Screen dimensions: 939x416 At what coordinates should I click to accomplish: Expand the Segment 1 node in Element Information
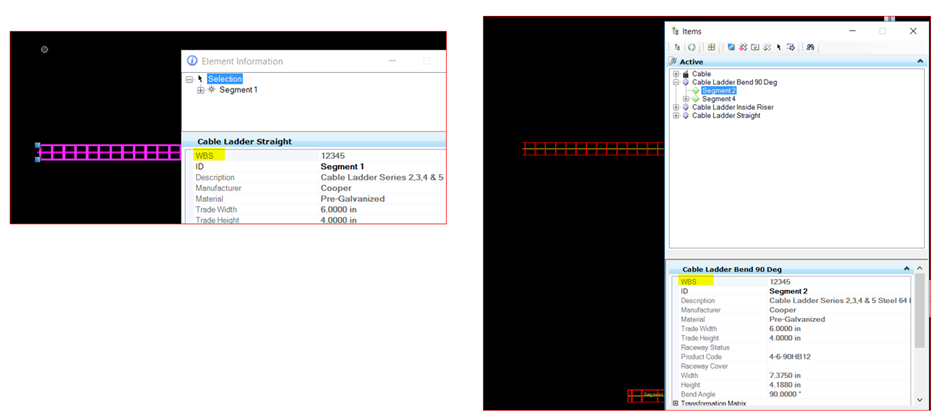point(201,90)
